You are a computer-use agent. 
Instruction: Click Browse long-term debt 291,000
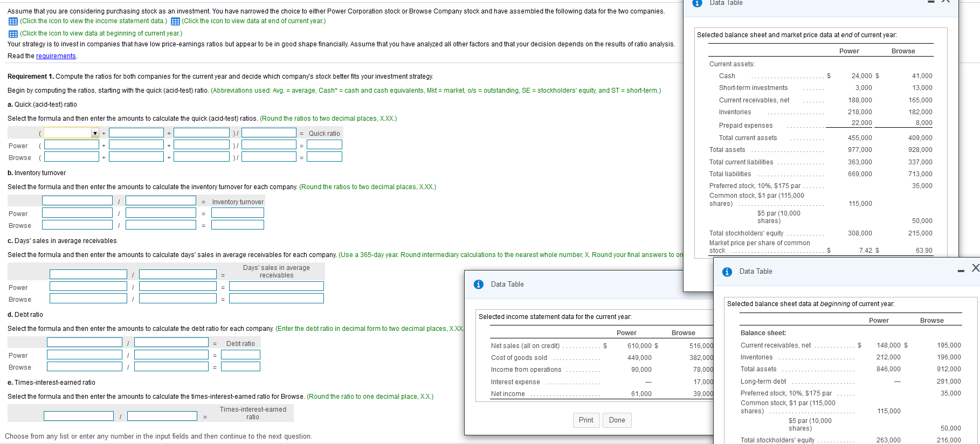click(949, 381)
